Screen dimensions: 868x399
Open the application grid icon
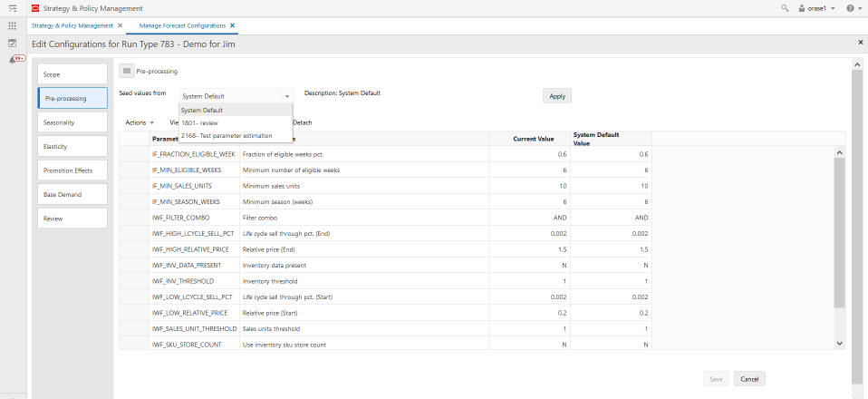(x=13, y=25)
